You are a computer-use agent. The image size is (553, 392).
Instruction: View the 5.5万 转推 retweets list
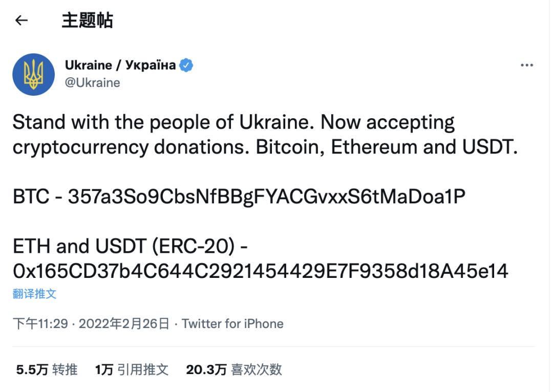(x=47, y=369)
